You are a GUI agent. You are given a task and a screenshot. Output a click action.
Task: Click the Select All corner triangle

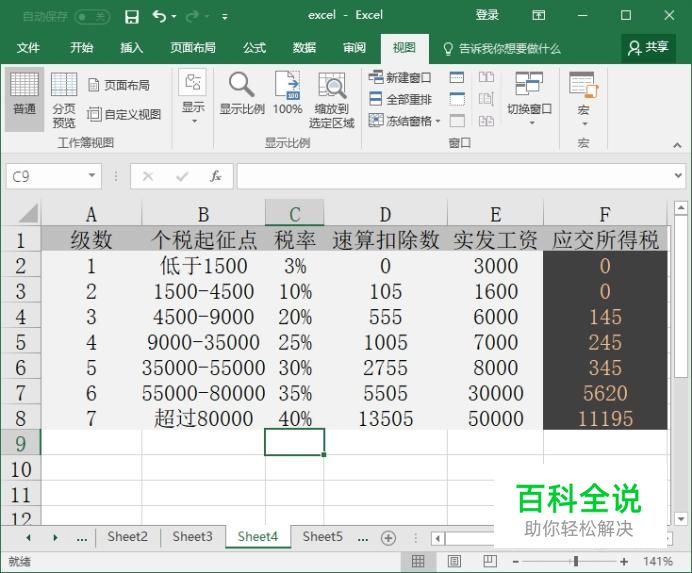[27, 214]
